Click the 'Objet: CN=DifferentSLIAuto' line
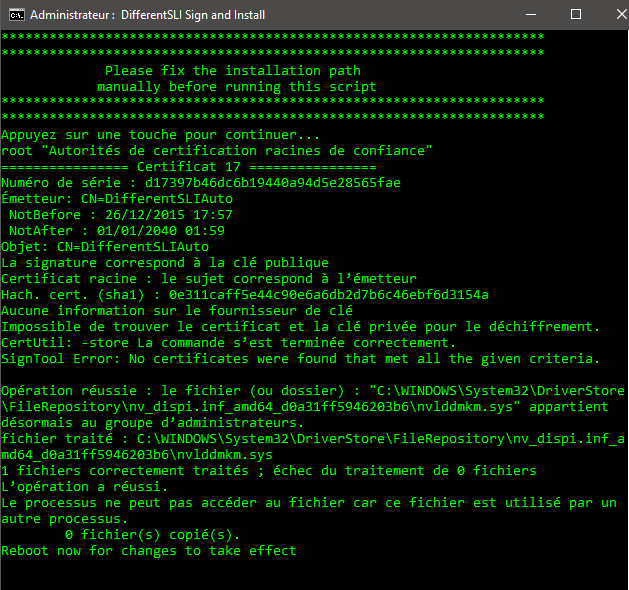The height and width of the screenshot is (590, 629). (x=105, y=247)
